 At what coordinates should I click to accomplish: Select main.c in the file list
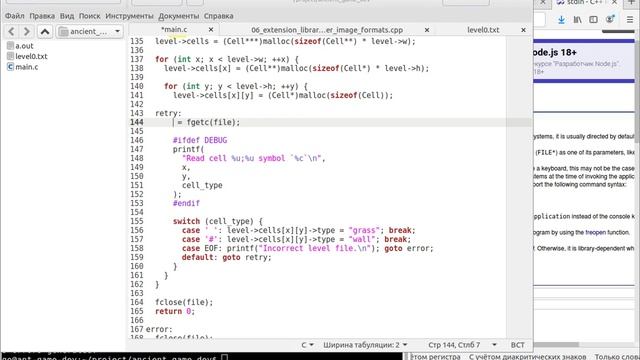pos(27,67)
